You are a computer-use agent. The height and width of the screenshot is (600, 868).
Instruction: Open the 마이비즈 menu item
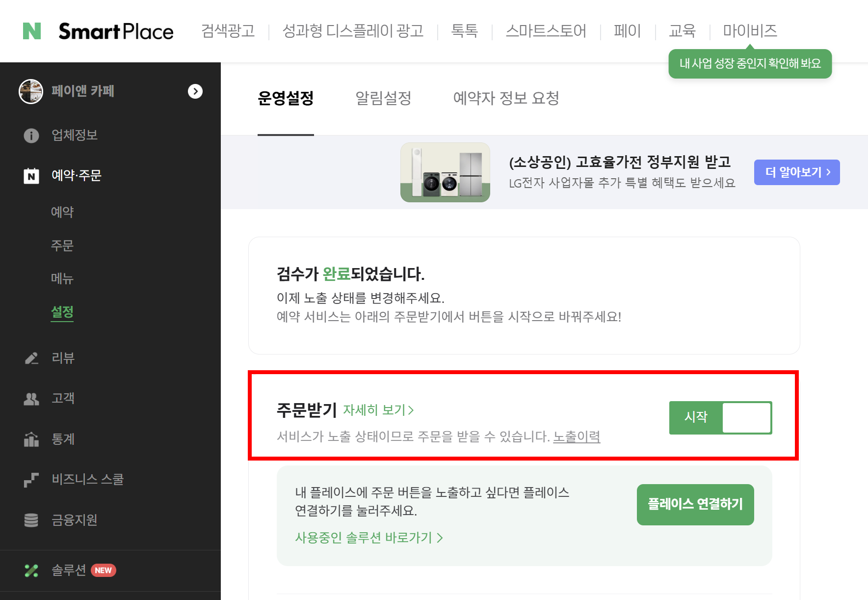tap(750, 31)
